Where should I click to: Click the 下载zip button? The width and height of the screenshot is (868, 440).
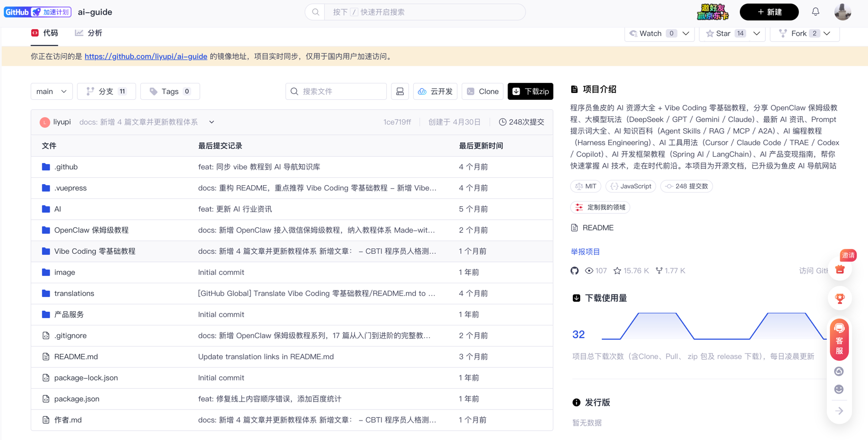coord(530,91)
